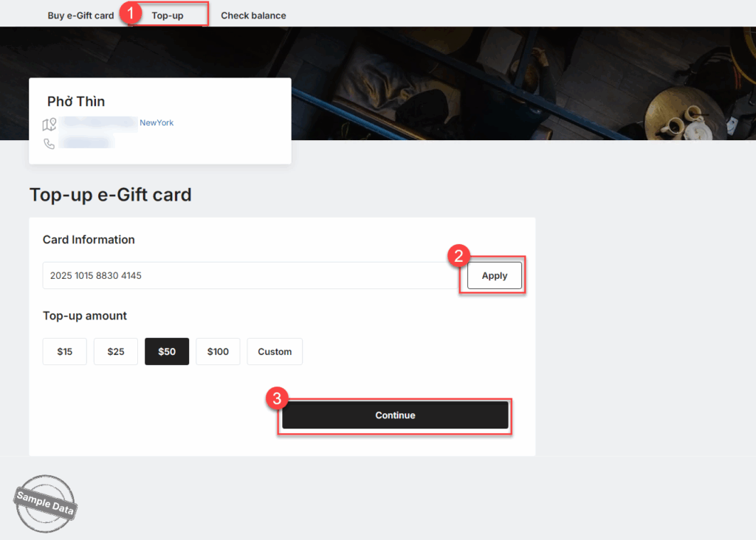Screen dimensions: 756x540
Task: Click the red step 1 marker
Action: coord(130,13)
